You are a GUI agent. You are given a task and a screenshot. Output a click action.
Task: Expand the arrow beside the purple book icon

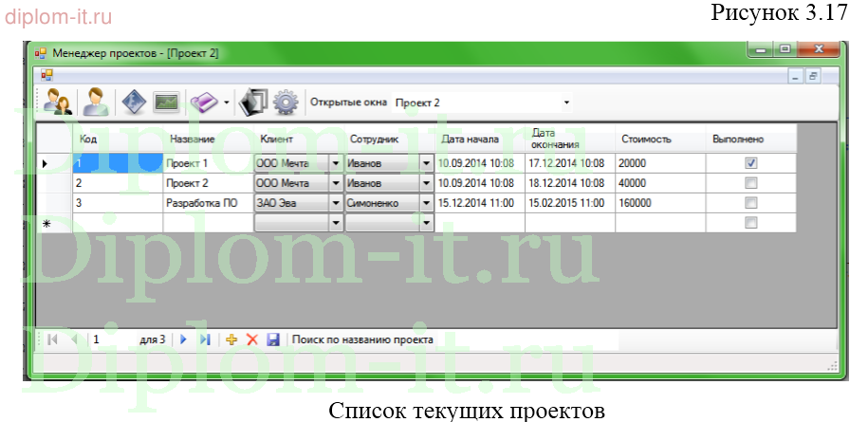[227, 102]
